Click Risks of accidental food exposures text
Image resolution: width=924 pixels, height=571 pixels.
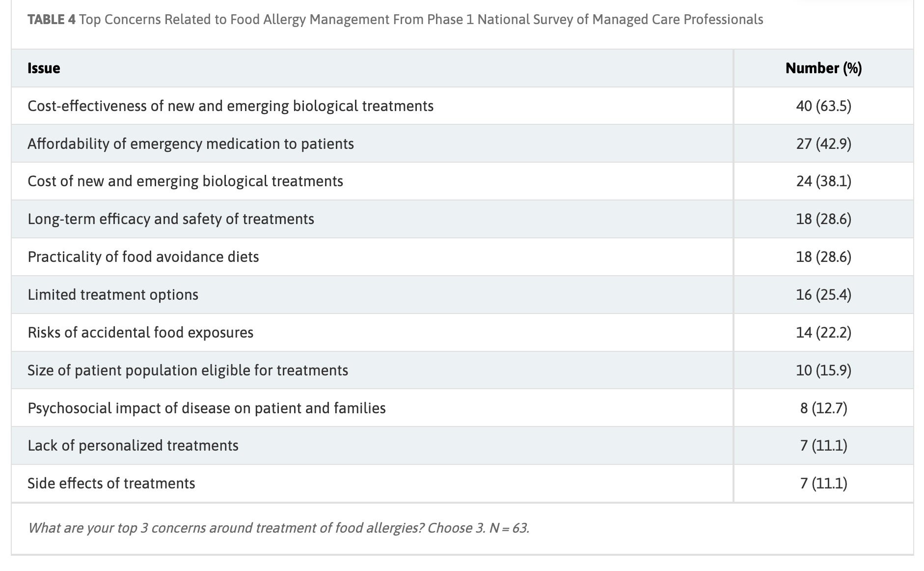click(140, 333)
